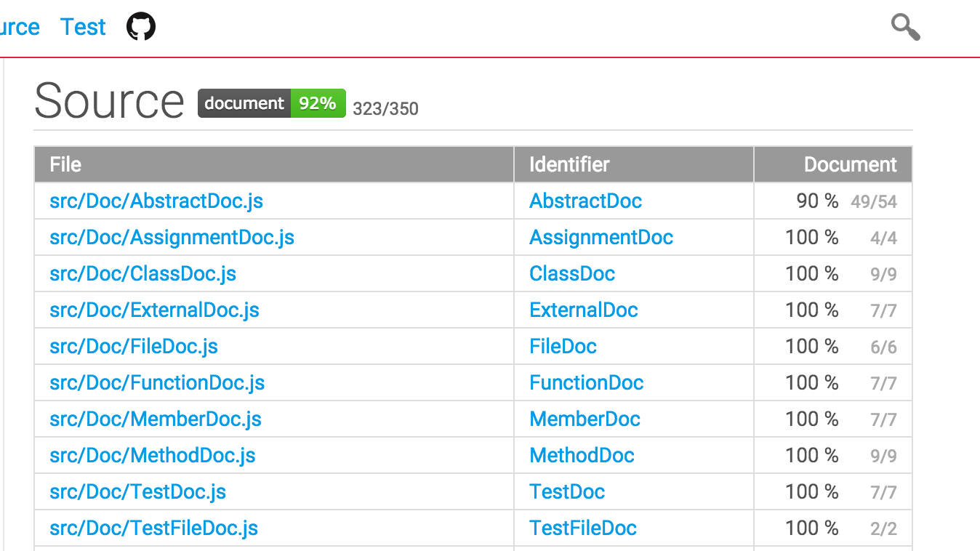This screenshot has height=551, width=980.
Task: Open src/Doc/AbstractDoc.js file link
Action: [156, 201]
